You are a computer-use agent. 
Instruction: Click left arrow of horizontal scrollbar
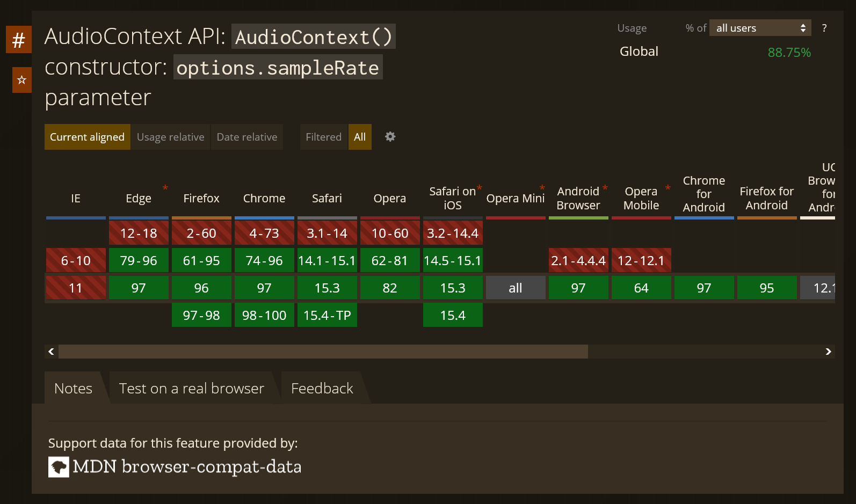[52, 352]
